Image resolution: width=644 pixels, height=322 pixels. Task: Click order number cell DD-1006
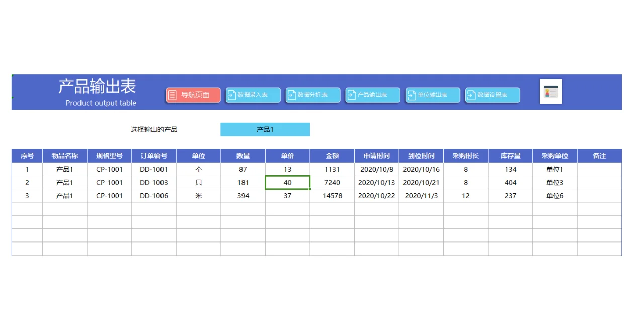point(154,196)
